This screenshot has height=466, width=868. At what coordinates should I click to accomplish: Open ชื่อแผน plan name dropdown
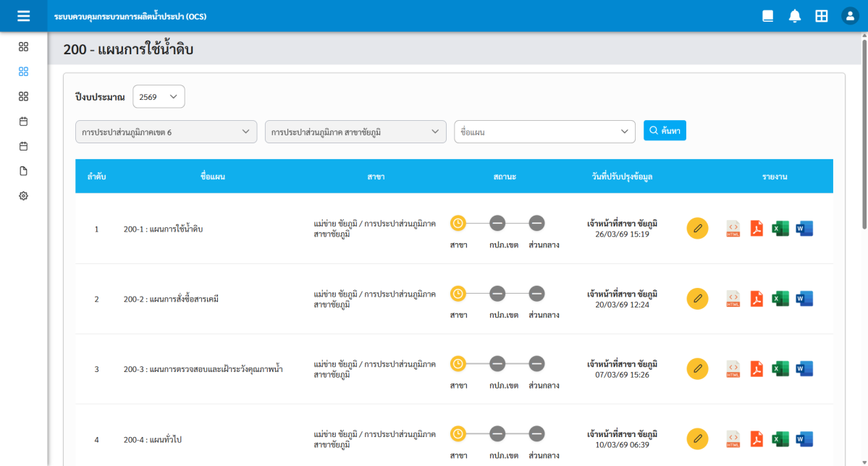coord(544,132)
